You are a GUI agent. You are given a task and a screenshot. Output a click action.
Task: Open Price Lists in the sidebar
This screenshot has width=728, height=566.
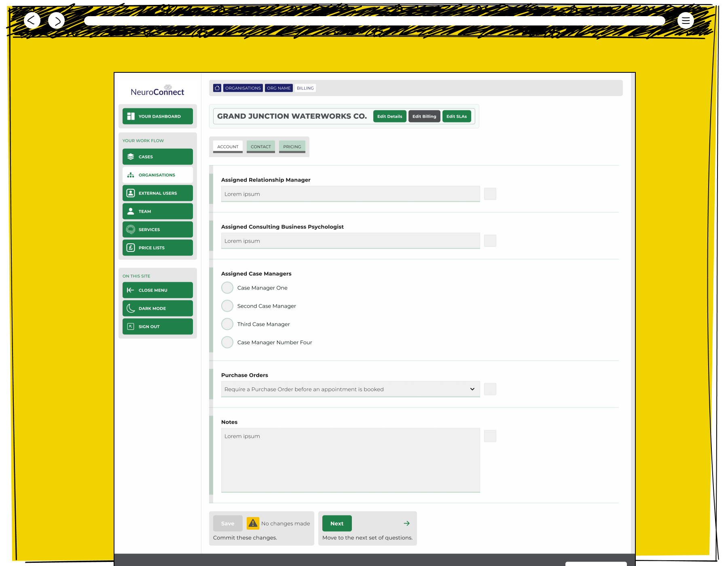158,248
